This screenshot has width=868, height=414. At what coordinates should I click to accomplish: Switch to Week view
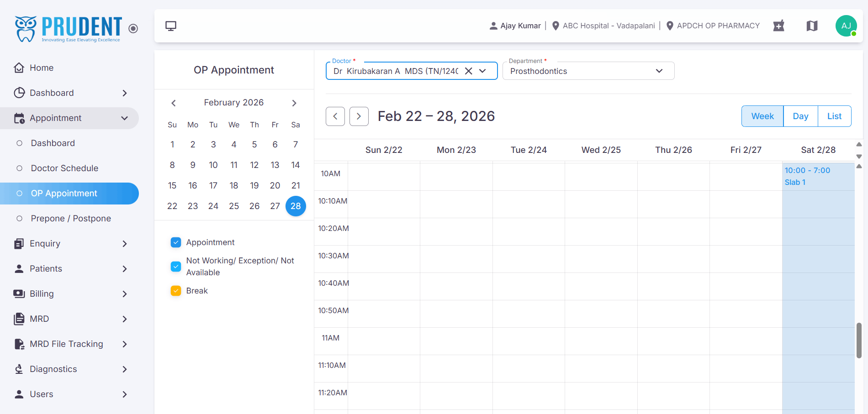(x=762, y=116)
